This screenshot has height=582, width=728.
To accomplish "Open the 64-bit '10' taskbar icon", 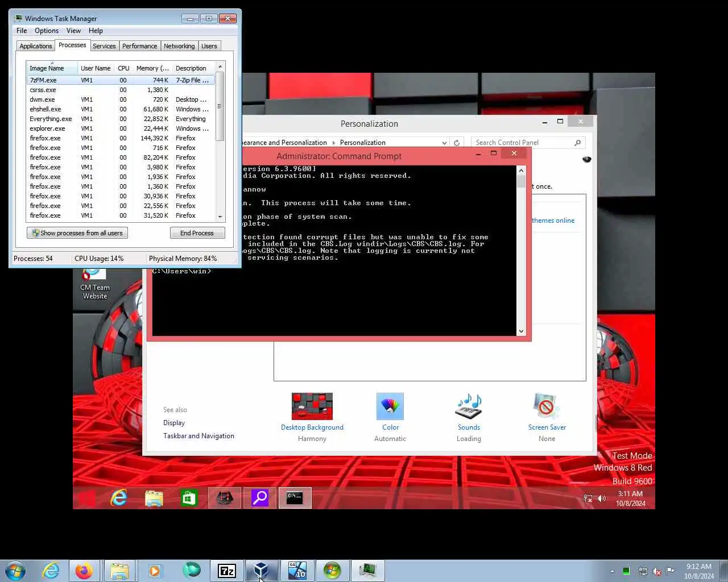I will point(297,570).
